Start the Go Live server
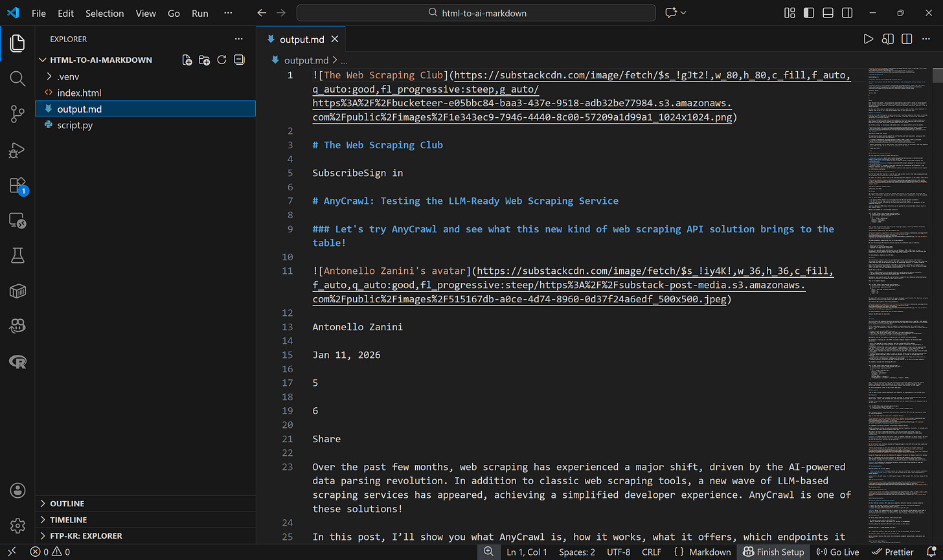The height and width of the screenshot is (560, 943). tap(837, 552)
